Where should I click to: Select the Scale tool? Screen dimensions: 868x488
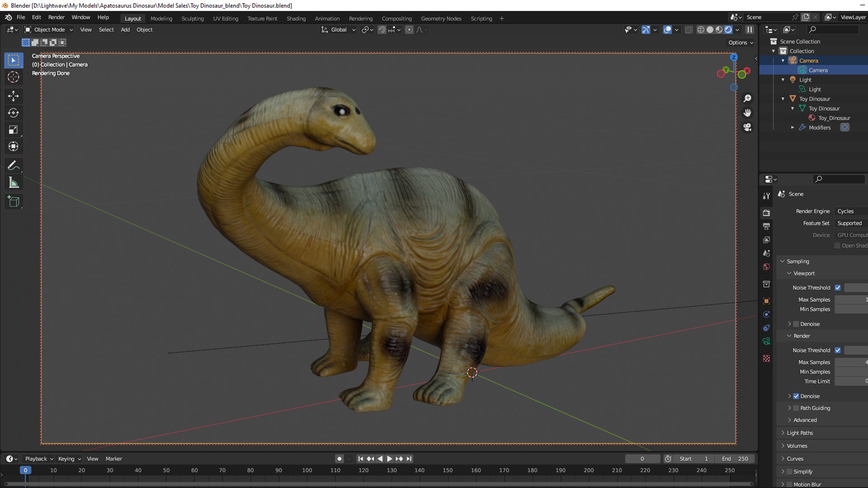(x=14, y=130)
